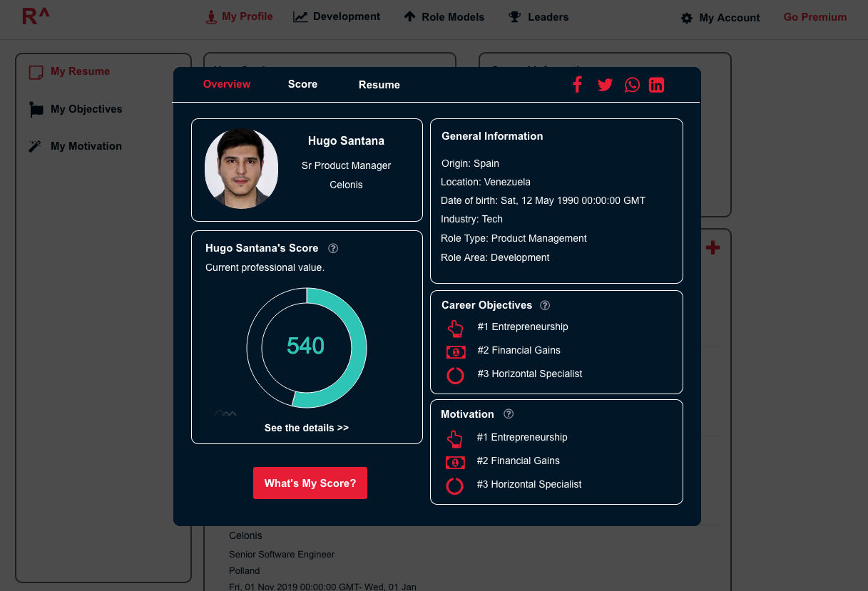Click the red plus icon behind the dialog

point(712,247)
